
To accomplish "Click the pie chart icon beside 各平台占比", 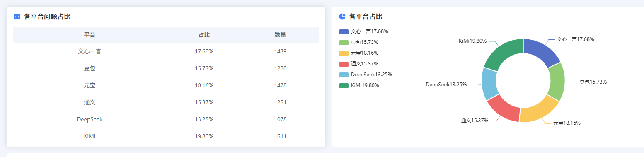I will [342, 17].
